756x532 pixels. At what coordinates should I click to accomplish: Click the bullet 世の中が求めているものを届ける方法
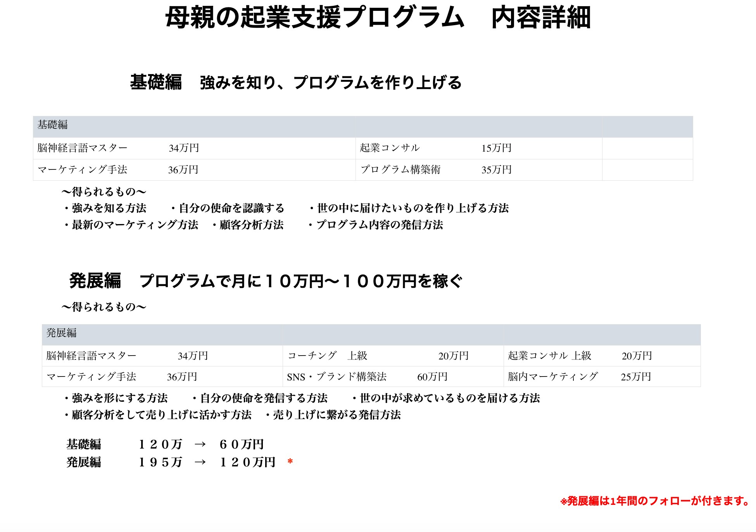coord(445,398)
